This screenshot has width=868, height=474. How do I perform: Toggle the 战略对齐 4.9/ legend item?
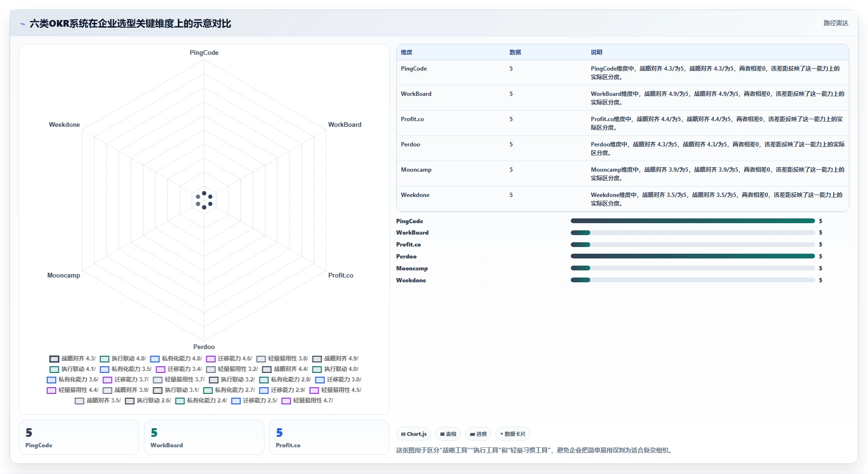335,359
